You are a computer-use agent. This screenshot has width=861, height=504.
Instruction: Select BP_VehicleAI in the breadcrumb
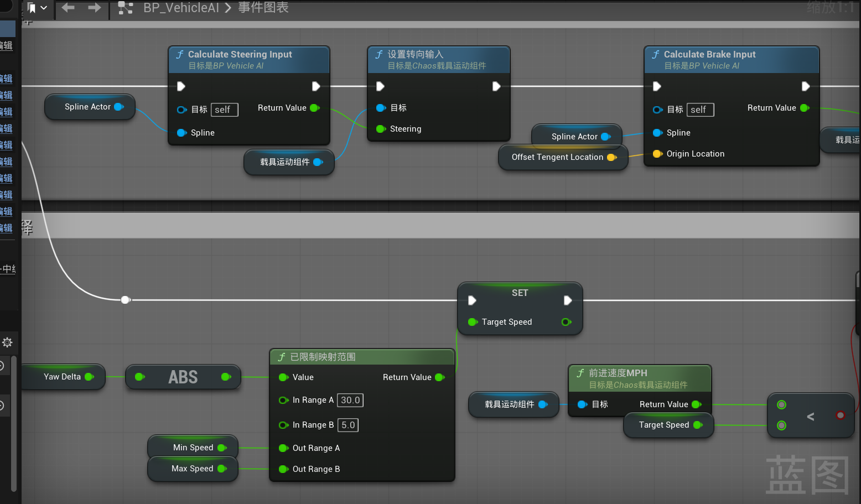point(181,8)
